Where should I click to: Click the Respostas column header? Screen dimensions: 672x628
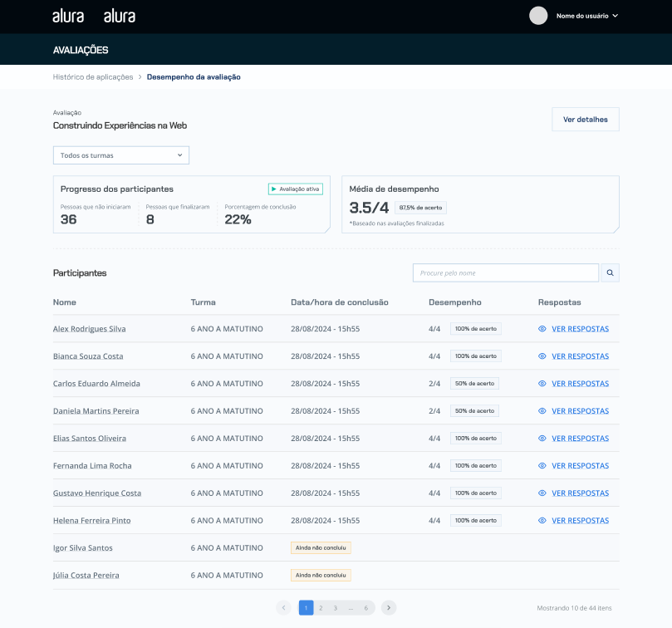point(559,302)
